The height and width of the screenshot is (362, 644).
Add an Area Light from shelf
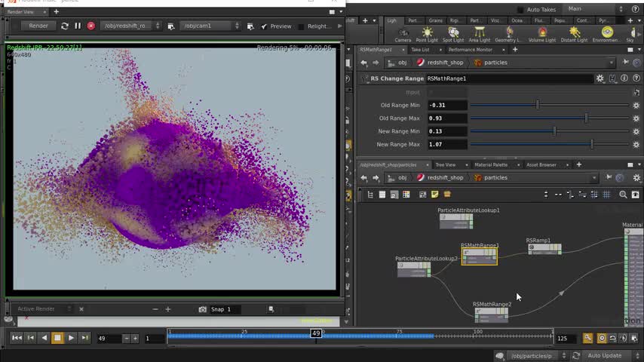(x=480, y=34)
